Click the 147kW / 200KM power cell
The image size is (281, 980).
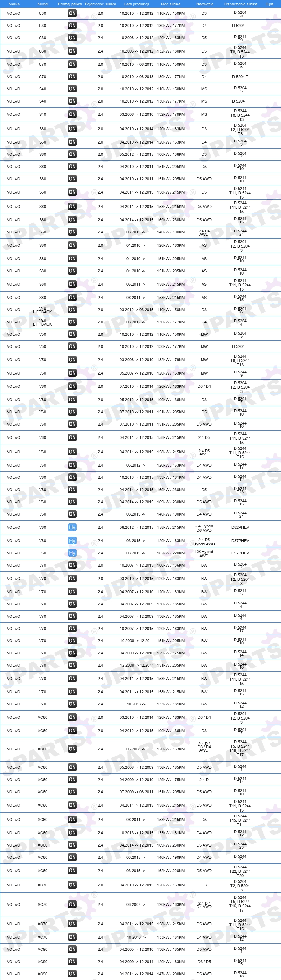pyautogui.click(x=171, y=974)
